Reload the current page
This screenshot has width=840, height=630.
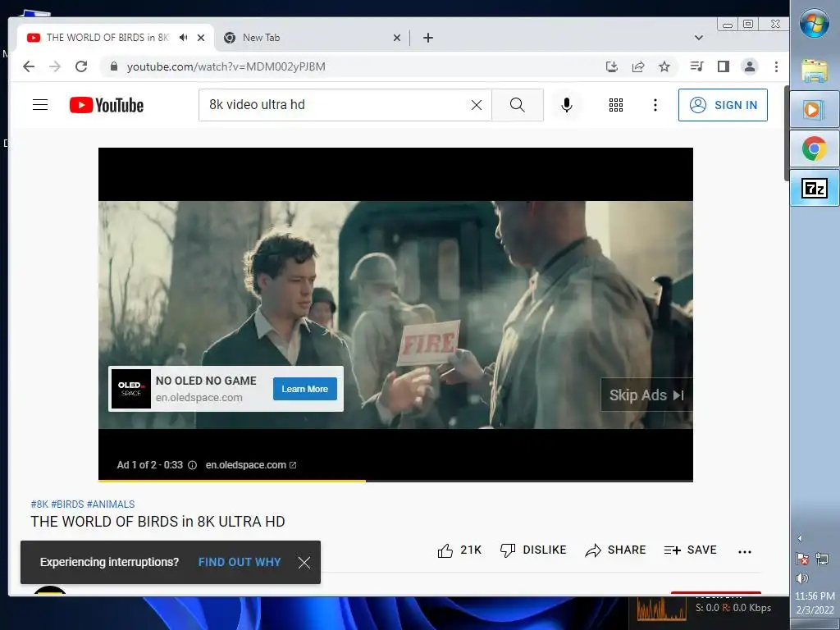81,66
